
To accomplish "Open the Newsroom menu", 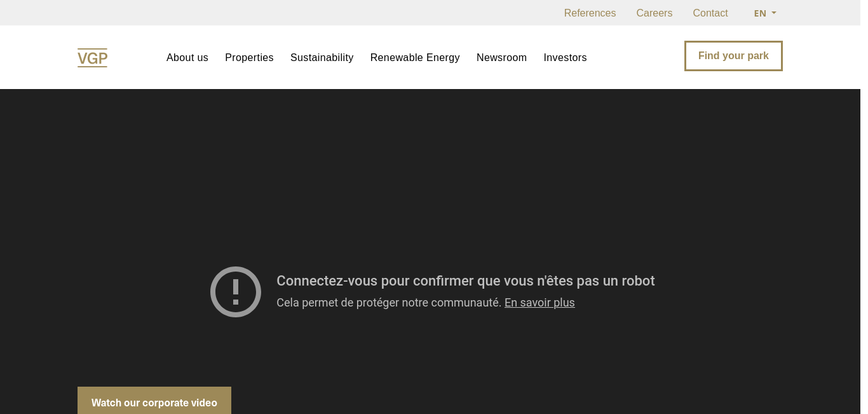I will [x=502, y=58].
